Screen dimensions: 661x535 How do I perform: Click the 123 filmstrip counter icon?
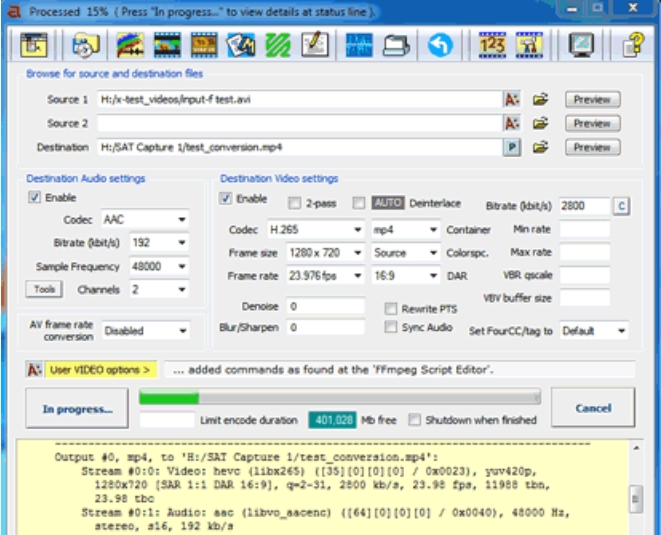(492, 45)
